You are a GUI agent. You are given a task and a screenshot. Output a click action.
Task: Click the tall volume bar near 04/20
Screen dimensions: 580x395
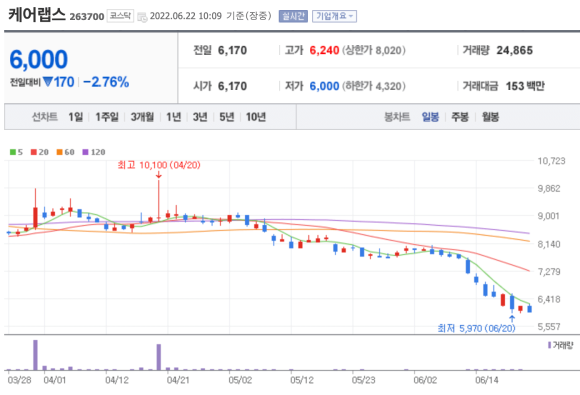coord(159,357)
